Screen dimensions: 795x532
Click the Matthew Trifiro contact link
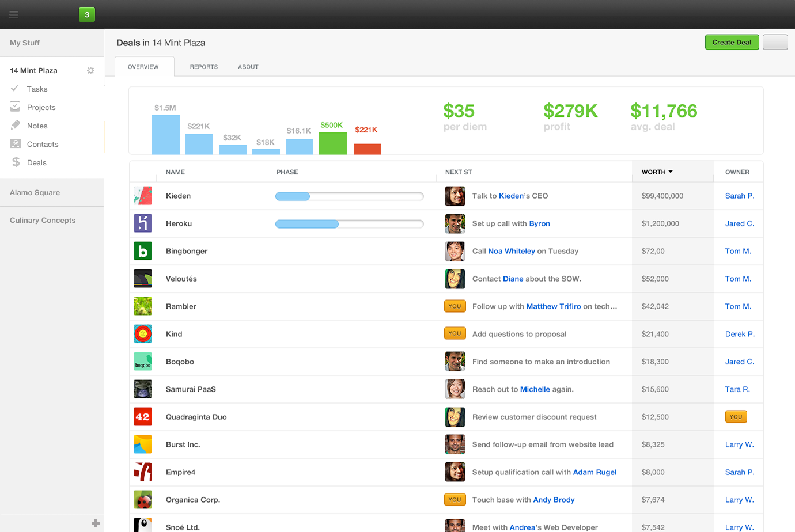point(554,306)
